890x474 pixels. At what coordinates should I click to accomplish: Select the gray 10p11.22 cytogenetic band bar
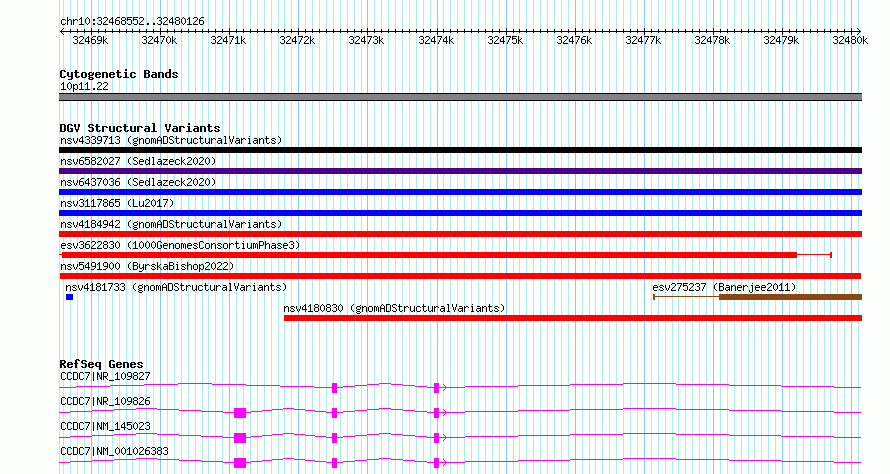coord(460,97)
